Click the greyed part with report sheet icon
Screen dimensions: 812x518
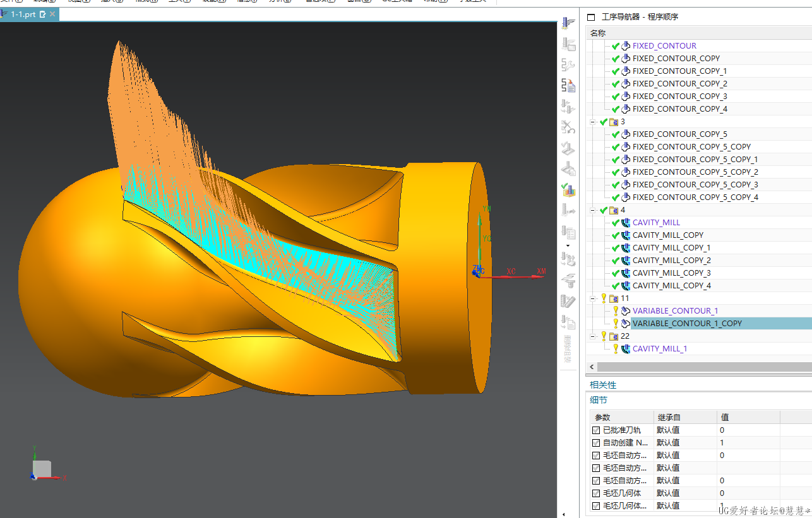pyautogui.click(x=568, y=169)
